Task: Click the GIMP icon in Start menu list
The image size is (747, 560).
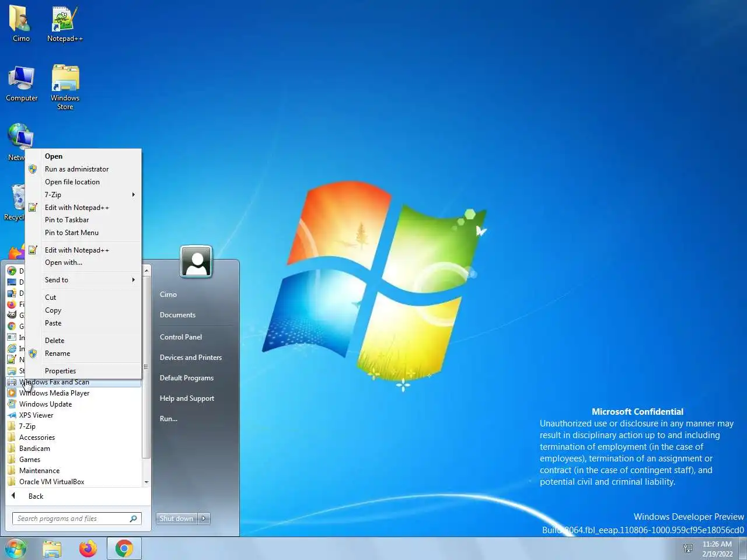Action: coord(12,316)
